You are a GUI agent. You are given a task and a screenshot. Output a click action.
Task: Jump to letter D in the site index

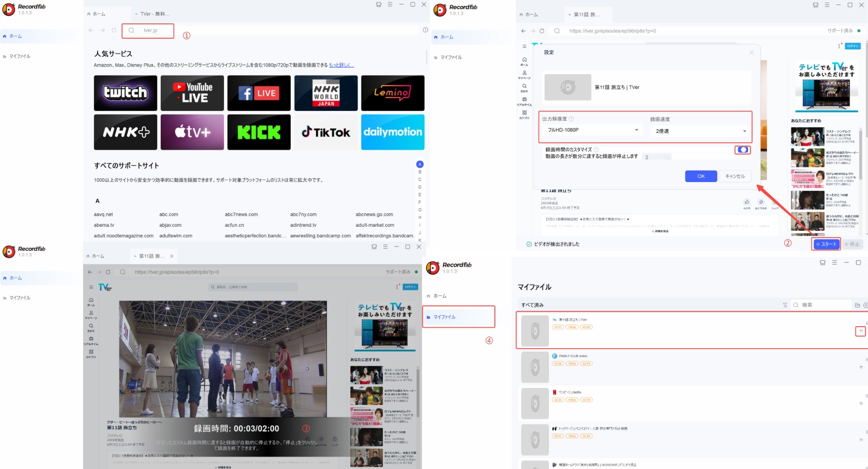(x=420, y=187)
